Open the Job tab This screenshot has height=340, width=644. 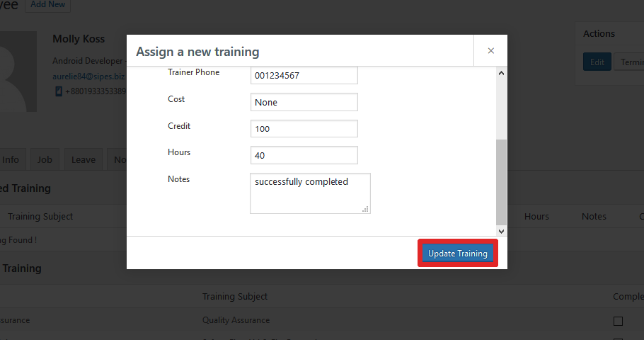(x=45, y=159)
